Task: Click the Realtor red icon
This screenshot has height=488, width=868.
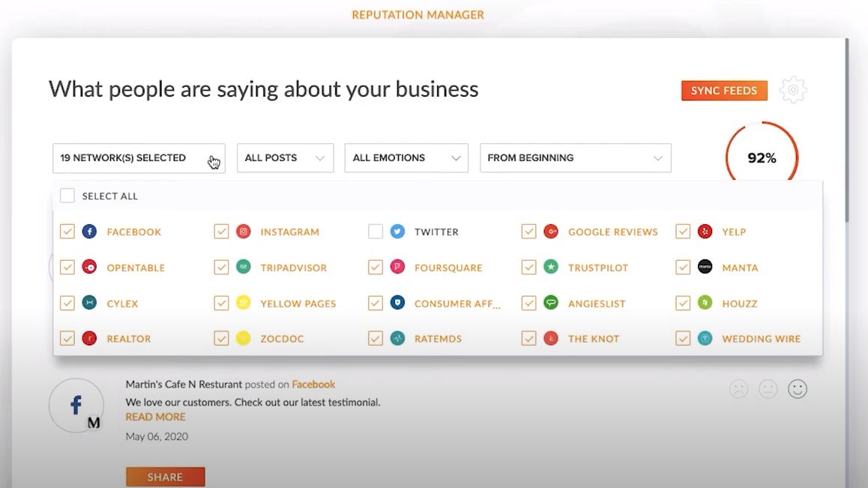Action: pos(89,338)
